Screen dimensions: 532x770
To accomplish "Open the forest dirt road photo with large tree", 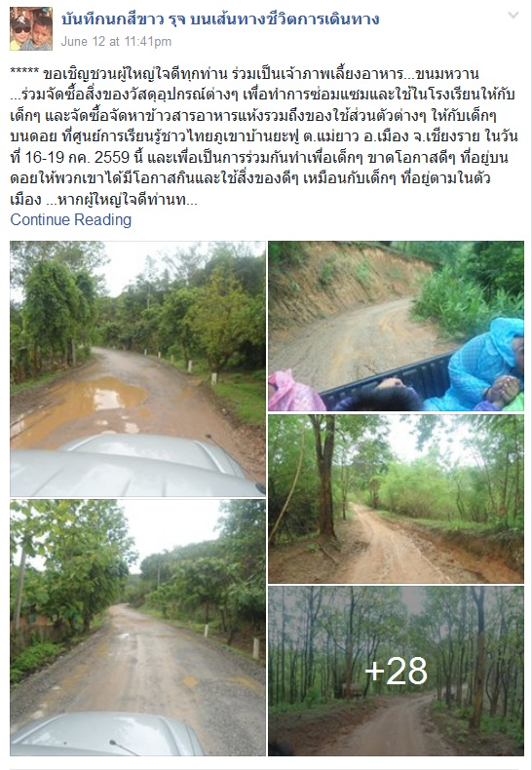I will pyautogui.click(x=396, y=499).
